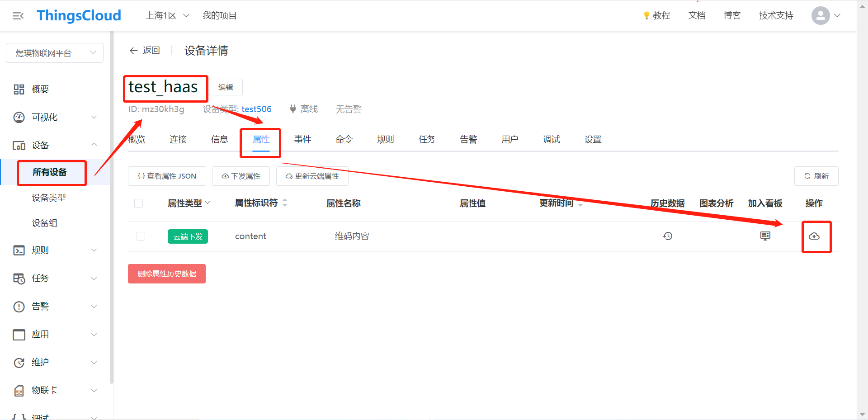Switch to the 设置 tab
Viewport: 868px width, 420px height.
click(x=593, y=139)
